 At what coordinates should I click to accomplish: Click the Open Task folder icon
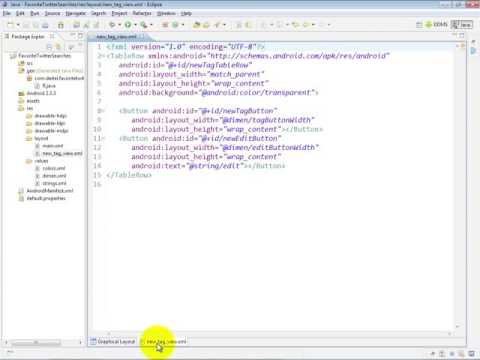pos(206,25)
